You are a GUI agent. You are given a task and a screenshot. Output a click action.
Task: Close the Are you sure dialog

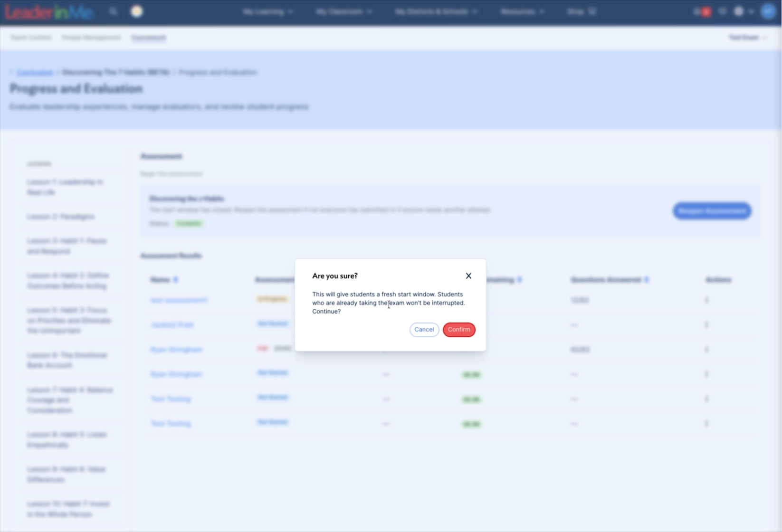pyautogui.click(x=468, y=276)
